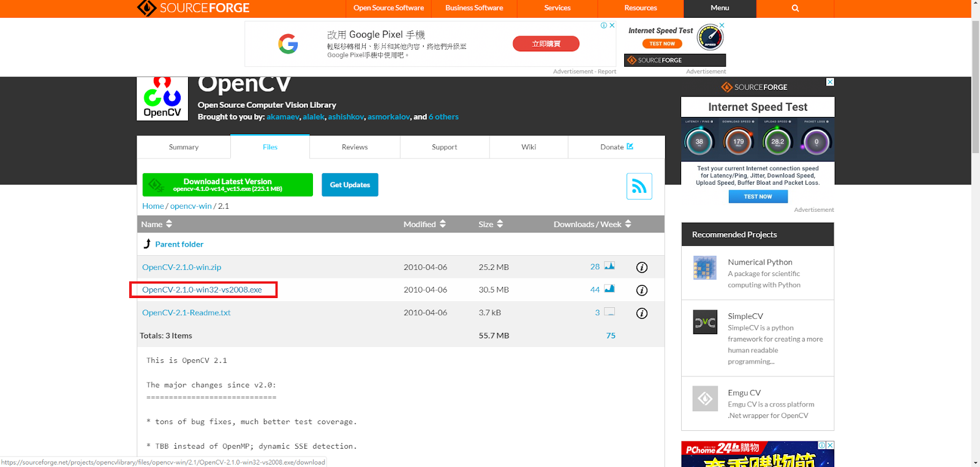View info for OpenCV-2.1-Readme.txt
980x467 pixels.
click(x=642, y=313)
